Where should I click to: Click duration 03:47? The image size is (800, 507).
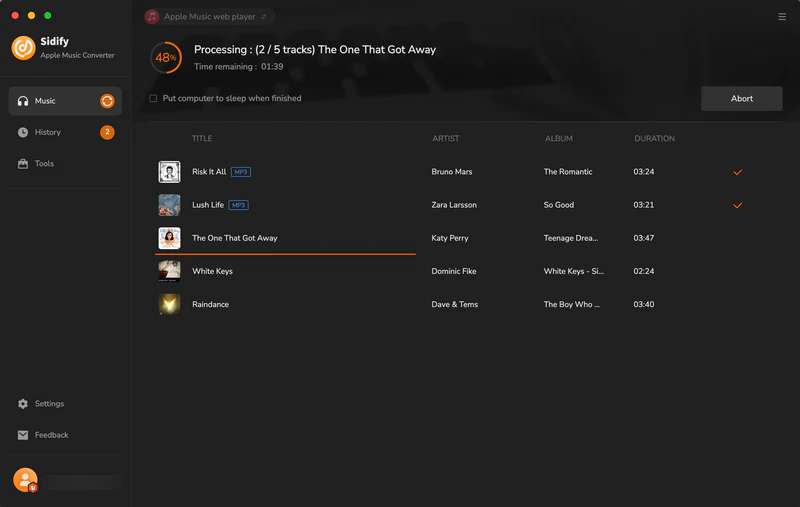[643, 238]
